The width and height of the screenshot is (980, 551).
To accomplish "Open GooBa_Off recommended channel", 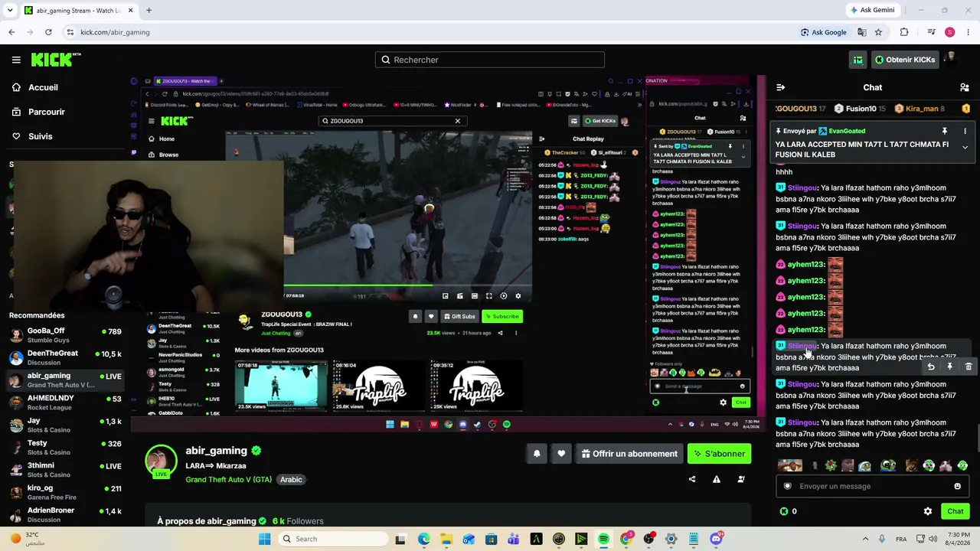I will point(65,335).
